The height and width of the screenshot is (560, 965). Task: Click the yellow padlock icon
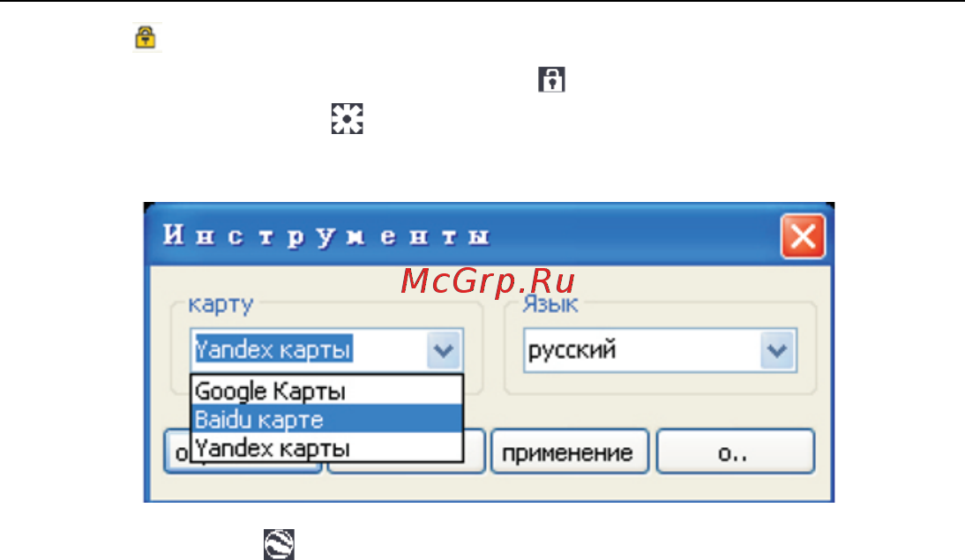146,38
